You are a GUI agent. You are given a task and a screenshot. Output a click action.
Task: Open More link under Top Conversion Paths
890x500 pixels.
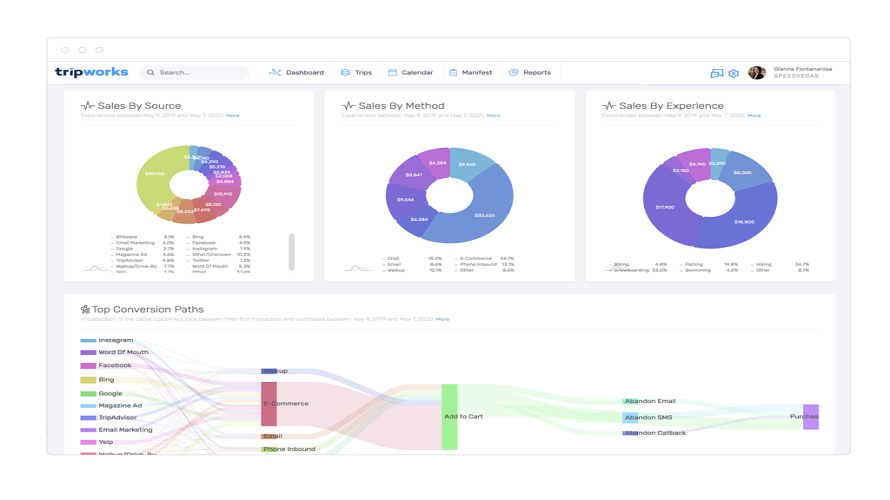442,319
